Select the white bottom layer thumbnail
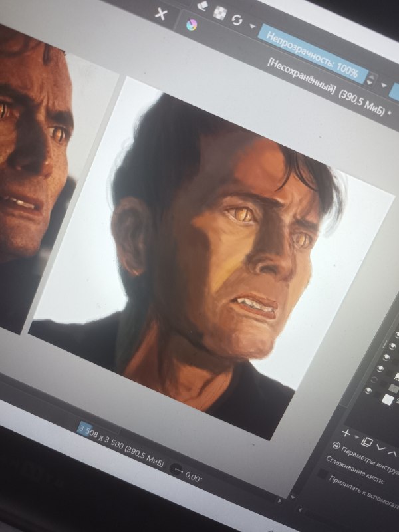This screenshot has width=399, height=532. click(x=388, y=400)
